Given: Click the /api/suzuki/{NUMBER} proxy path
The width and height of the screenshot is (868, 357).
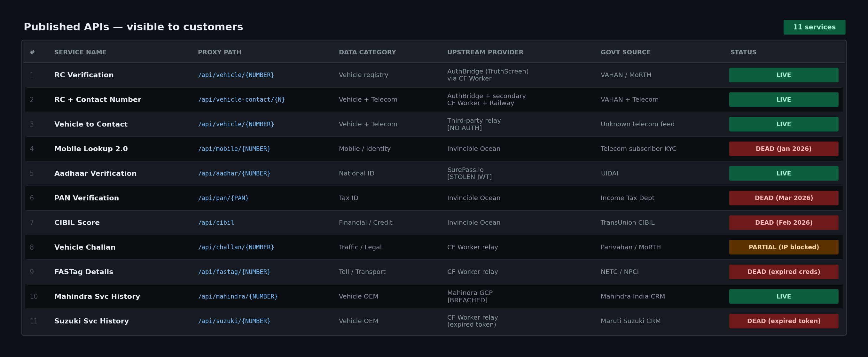Looking at the screenshot, I should click(234, 321).
